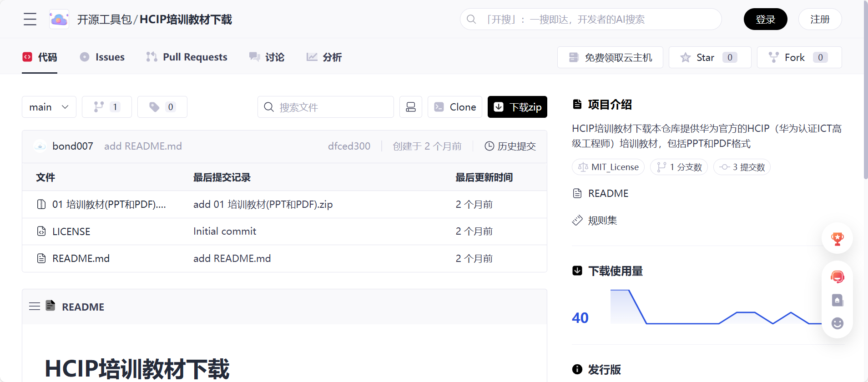868x382 pixels.
Task: Open the customer service headset icon
Action: pos(838,276)
